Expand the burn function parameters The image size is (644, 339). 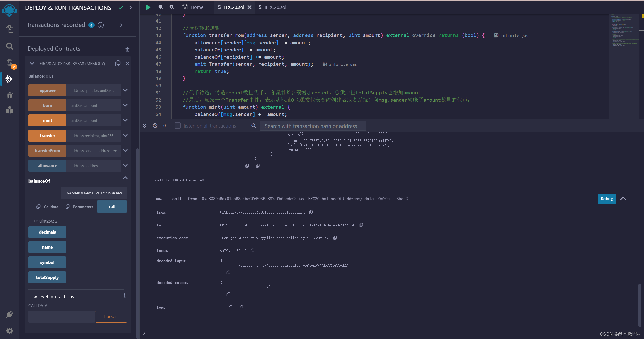click(125, 105)
